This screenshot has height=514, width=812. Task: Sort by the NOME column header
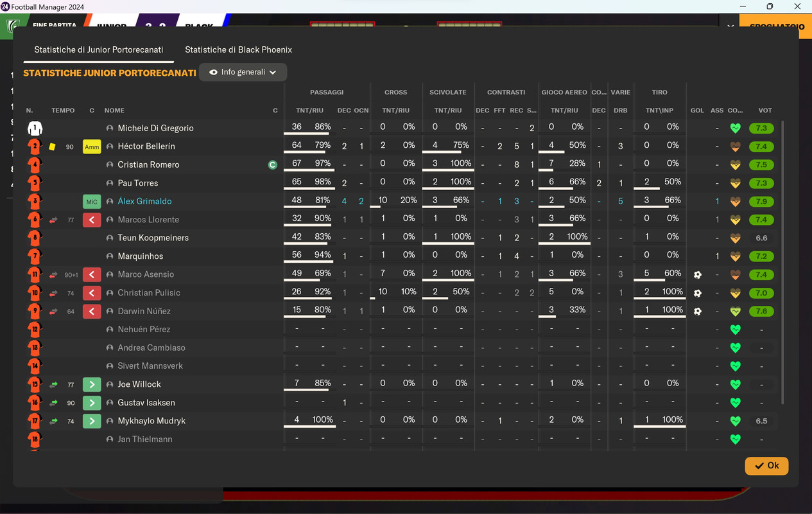(x=114, y=111)
